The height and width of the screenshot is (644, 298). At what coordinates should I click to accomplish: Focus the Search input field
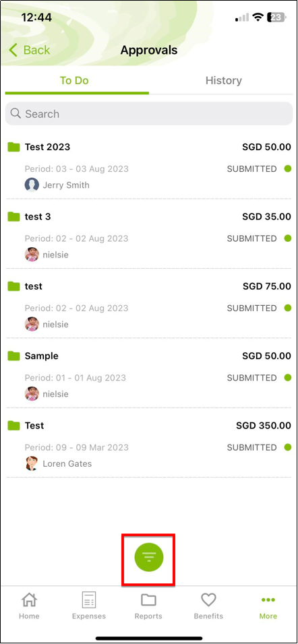pos(149,114)
